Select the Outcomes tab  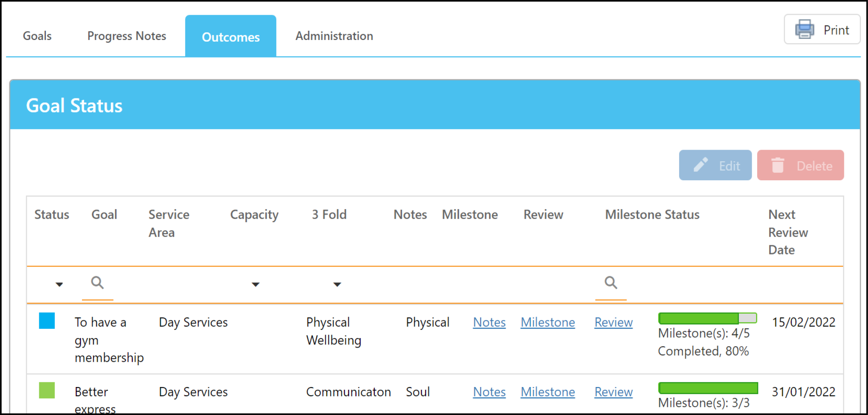(x=231, y=36)
